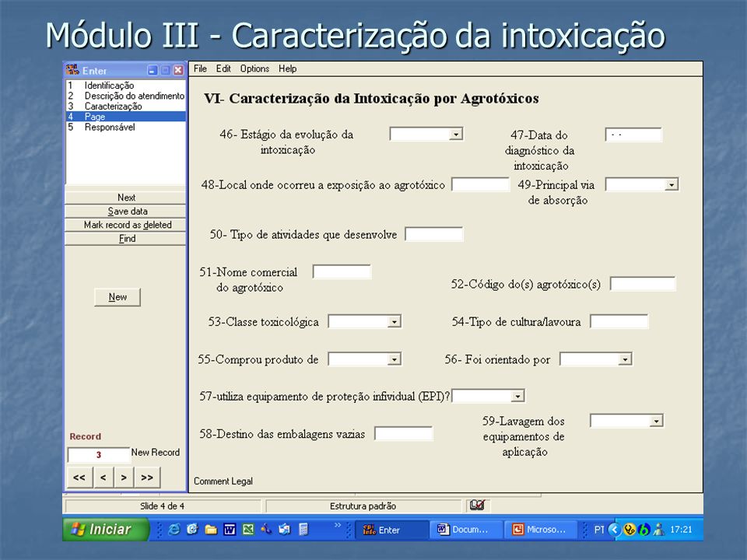Open dropdown for 46- Estágio da evolução
Viewport: 747px width, 560px height.
point(456,135)
